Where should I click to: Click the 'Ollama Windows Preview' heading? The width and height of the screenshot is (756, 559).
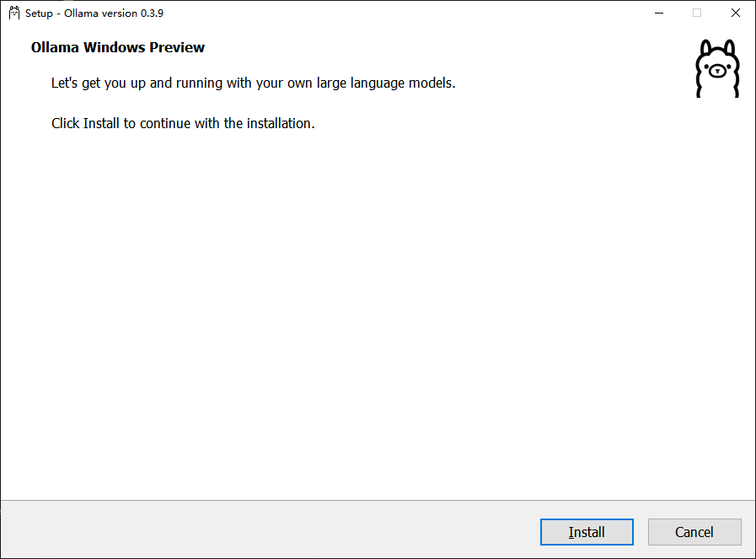118,47
